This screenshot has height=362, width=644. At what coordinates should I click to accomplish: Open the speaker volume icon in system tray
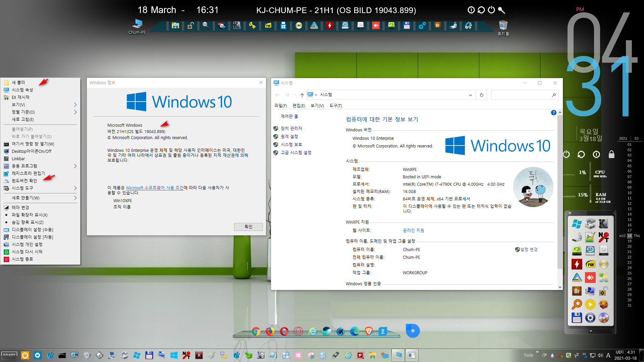click(x=600, y=355)
